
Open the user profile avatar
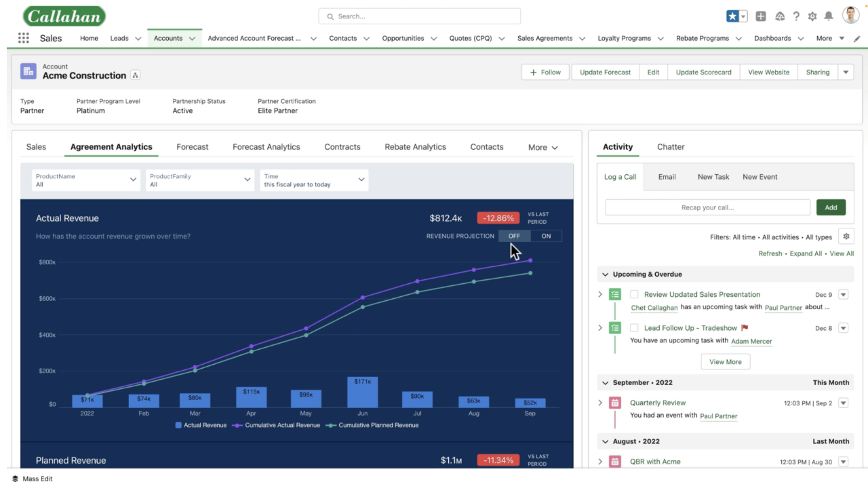pyautogui.click(x=850, y=15)
